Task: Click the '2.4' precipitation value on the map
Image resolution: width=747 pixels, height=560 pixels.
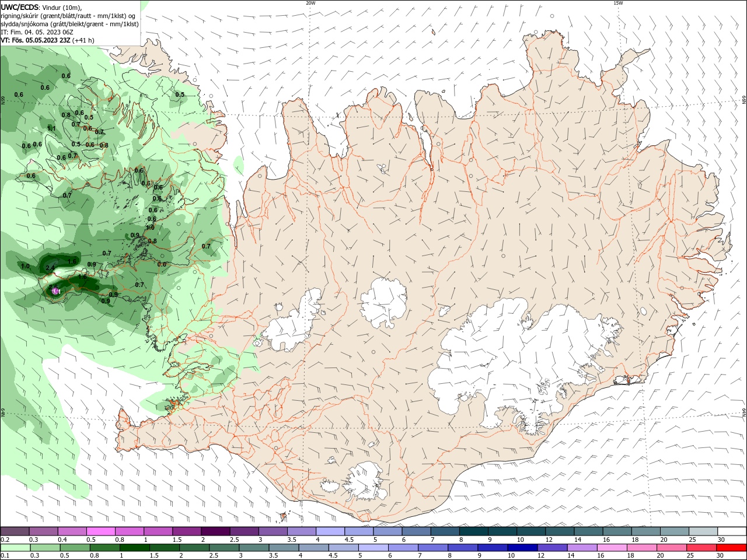Action: [x=50, y=268]
